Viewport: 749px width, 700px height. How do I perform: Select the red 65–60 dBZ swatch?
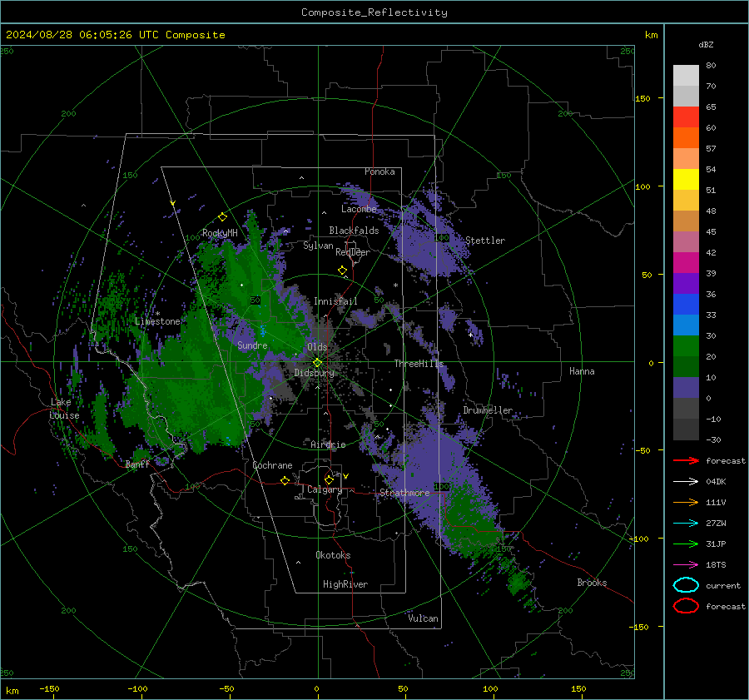pos(686,117)
